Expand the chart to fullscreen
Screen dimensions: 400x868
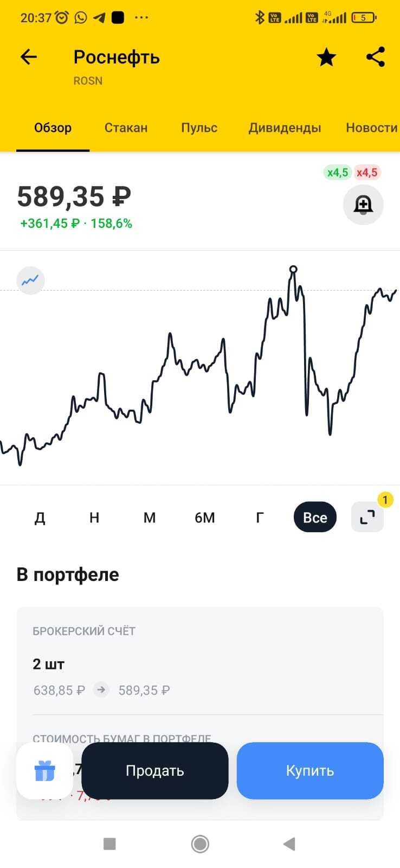tap(367, 518)
